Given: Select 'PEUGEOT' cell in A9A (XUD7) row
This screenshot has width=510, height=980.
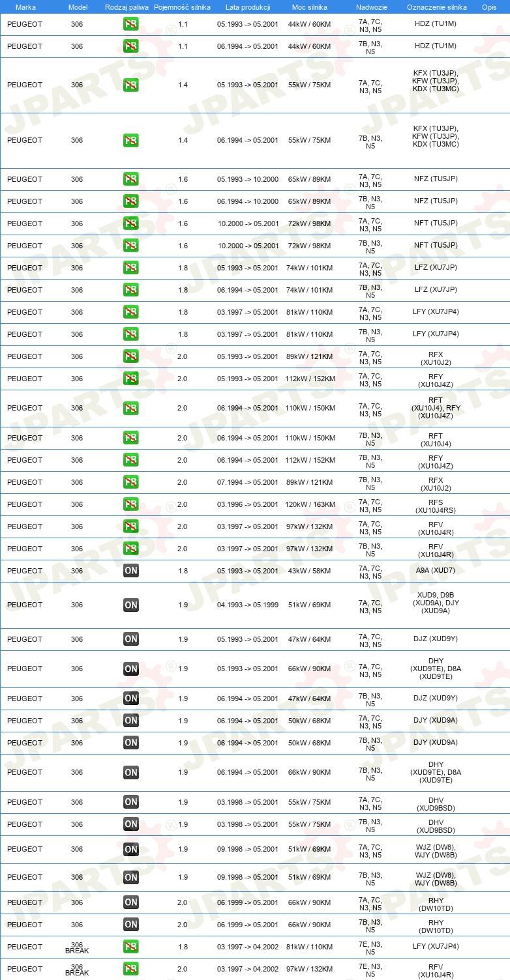Looking at the screenshot, I should click(x=25, y=571).
